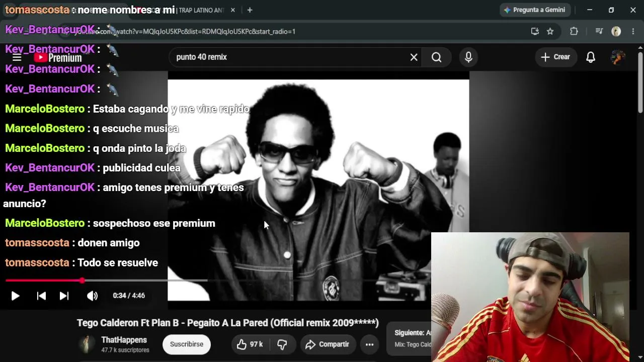Open the ThatHappens channel name link
Image resolution: width=644 pixels, height=362 pixels.
(x=124, y=340)
